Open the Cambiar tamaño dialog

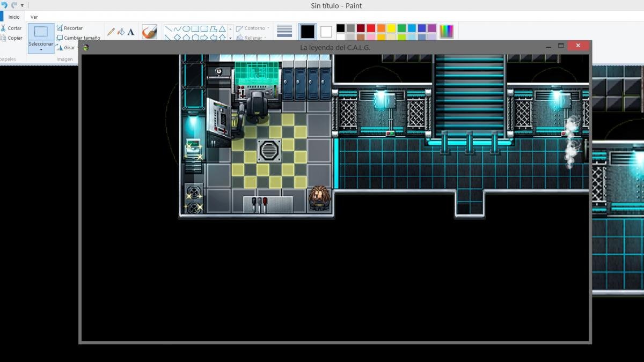[78, 38]
